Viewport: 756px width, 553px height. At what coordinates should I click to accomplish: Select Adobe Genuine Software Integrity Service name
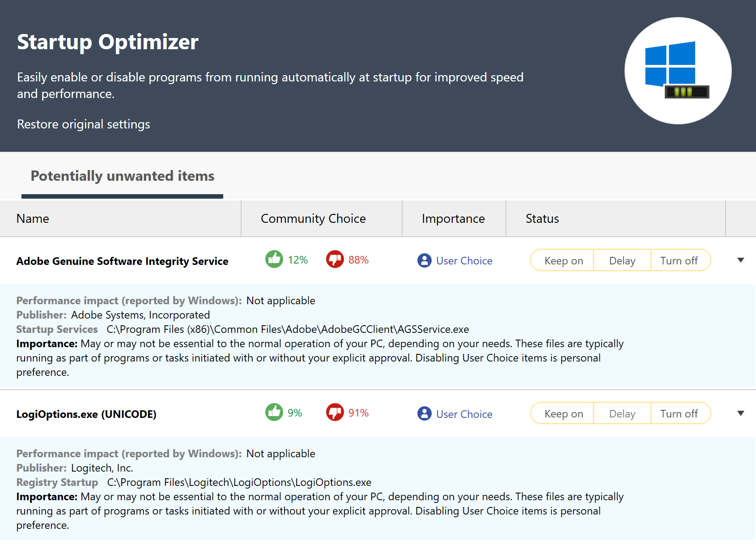(x=122, y=261)
